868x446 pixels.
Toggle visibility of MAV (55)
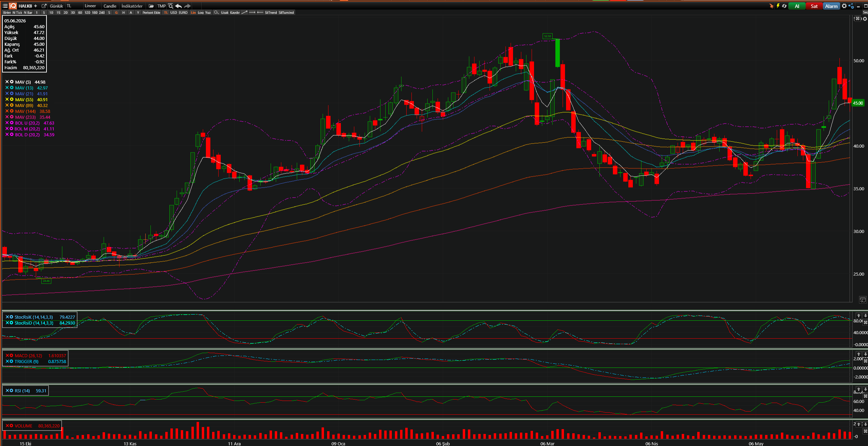pyautogui.click(x=12, y=99)
